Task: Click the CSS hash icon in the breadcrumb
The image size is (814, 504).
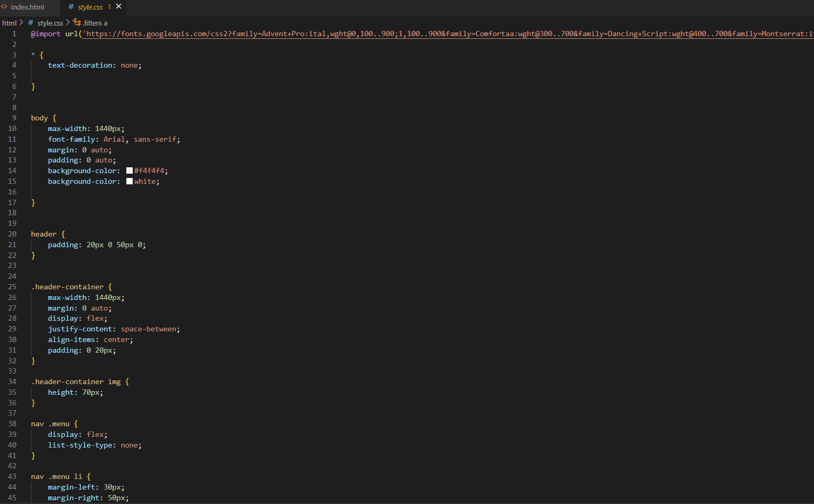Action: click(x=31, y=23)
